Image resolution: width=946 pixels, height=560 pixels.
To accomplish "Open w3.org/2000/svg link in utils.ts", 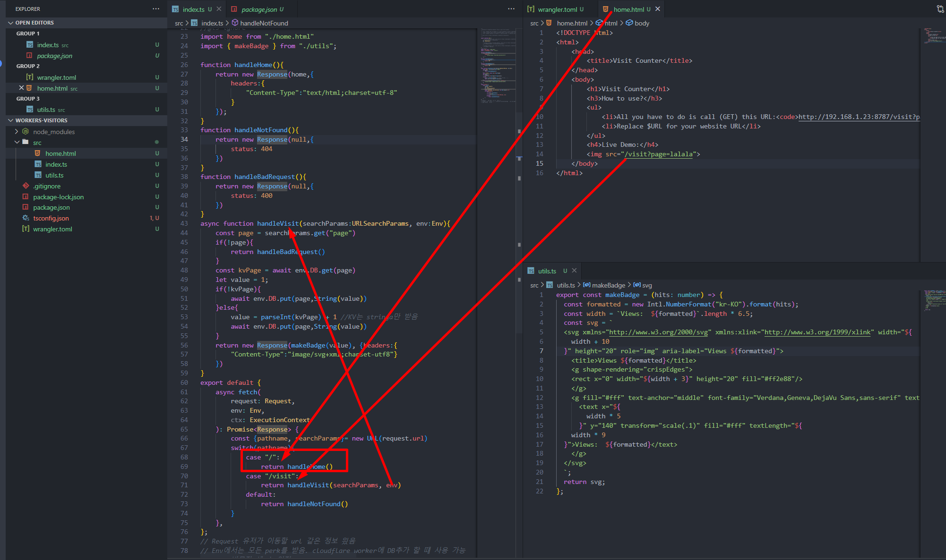I will (x=658, y=332).
